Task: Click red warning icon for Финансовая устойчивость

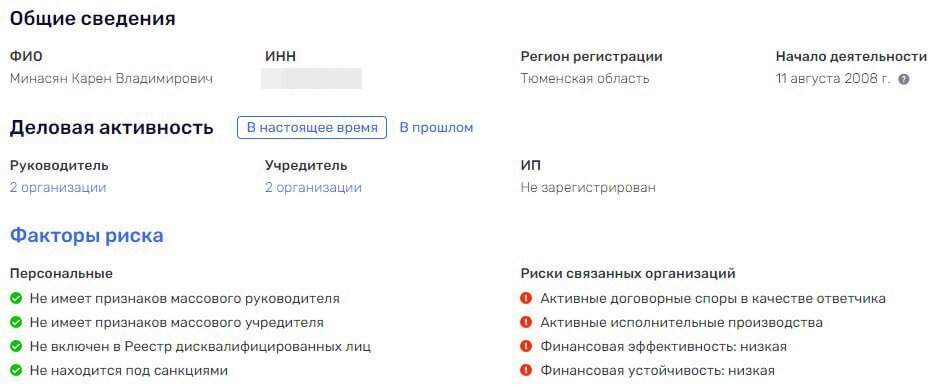Action: point(525,371)
